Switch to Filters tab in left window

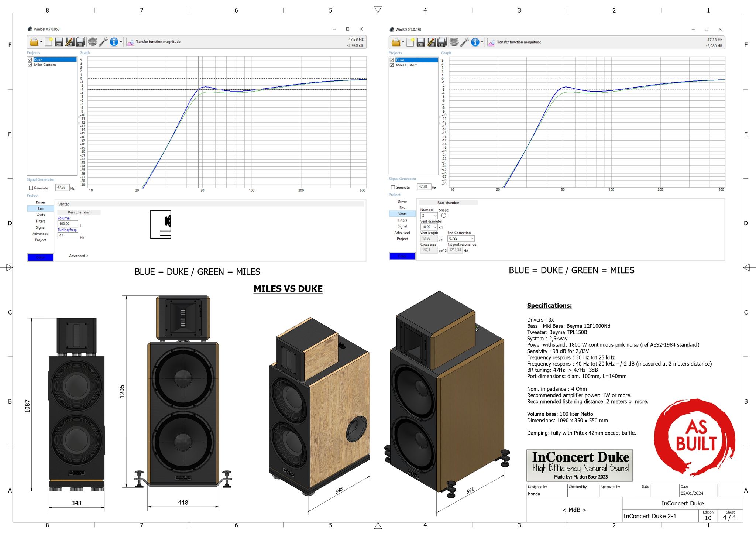(x=41, y=221)
